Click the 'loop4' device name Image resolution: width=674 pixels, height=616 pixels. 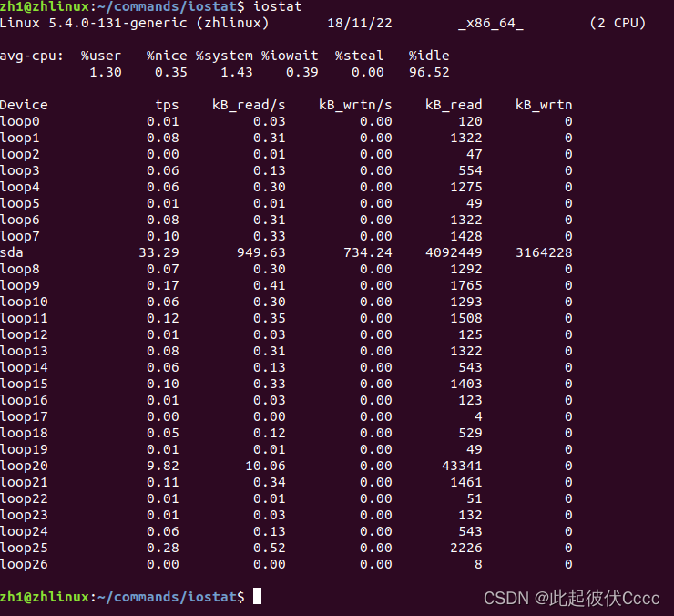click(20, 187)
